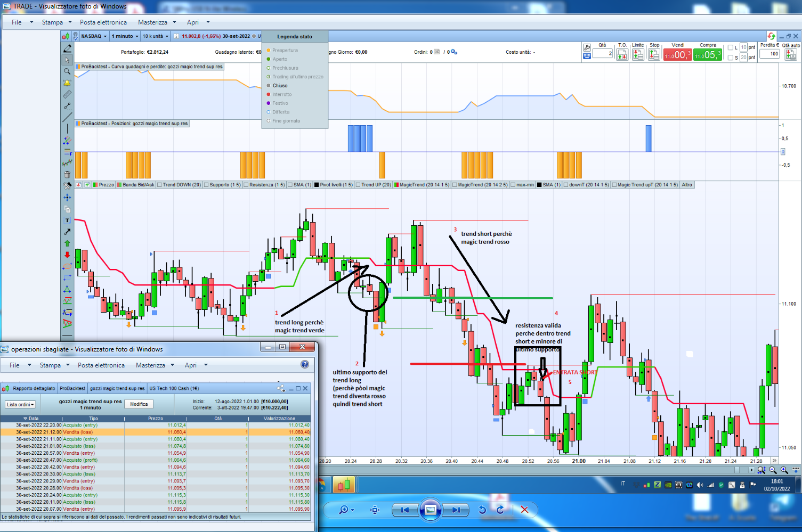
Task: Select the green up arrow marker tool
Action: click(67, 243)
